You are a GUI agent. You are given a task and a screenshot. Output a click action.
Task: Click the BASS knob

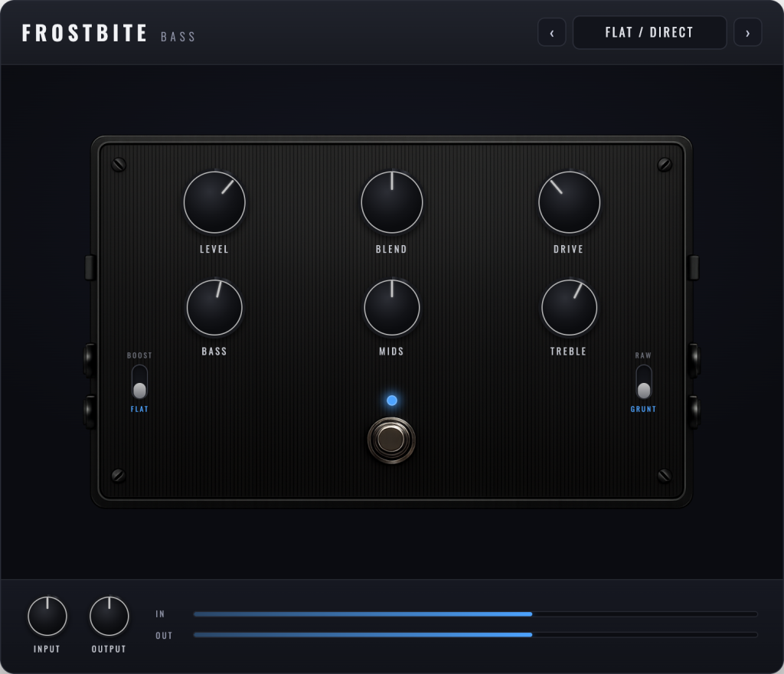click(214, 307)
